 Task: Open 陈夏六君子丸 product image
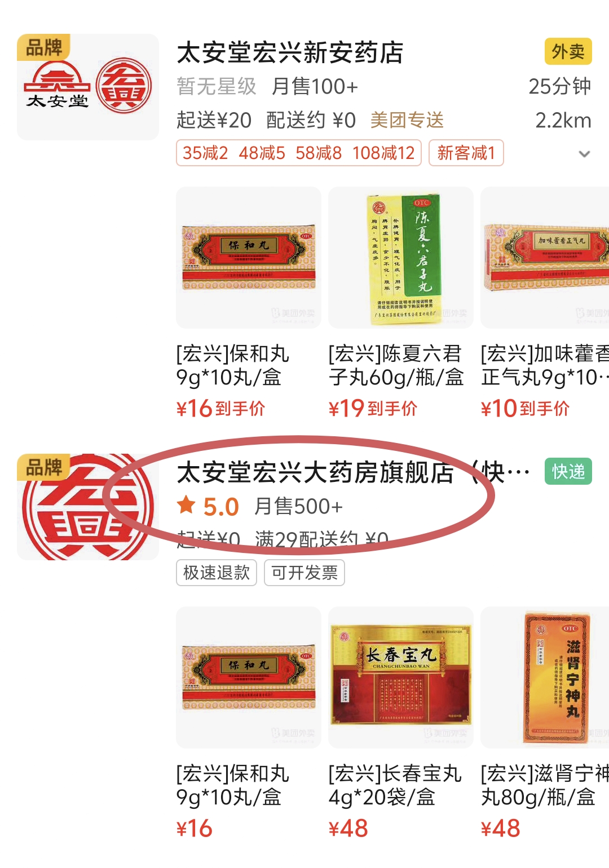coord(401,258)
